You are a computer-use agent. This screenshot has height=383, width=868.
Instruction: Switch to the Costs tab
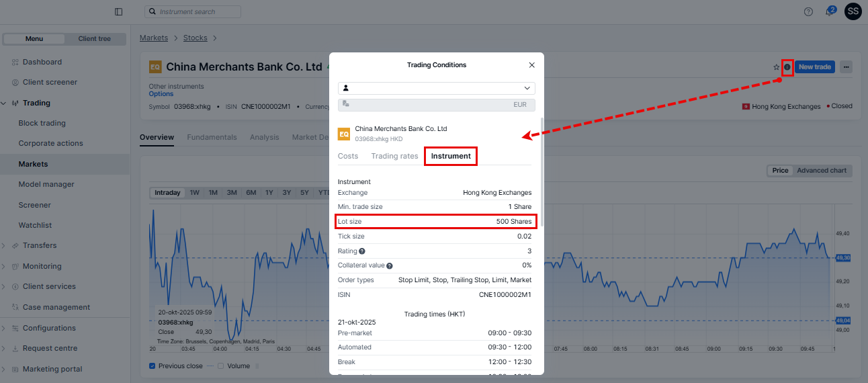348,156
